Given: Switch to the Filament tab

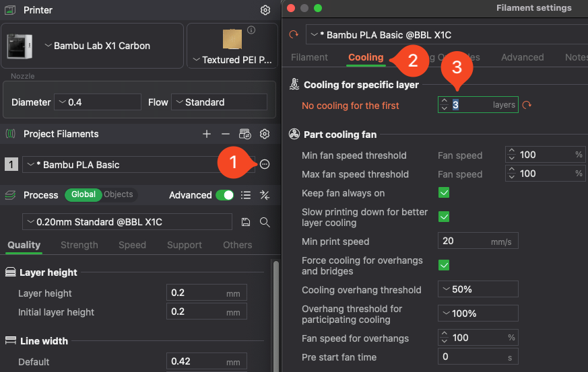Looking at the screenshot, I should coord(309,57).
